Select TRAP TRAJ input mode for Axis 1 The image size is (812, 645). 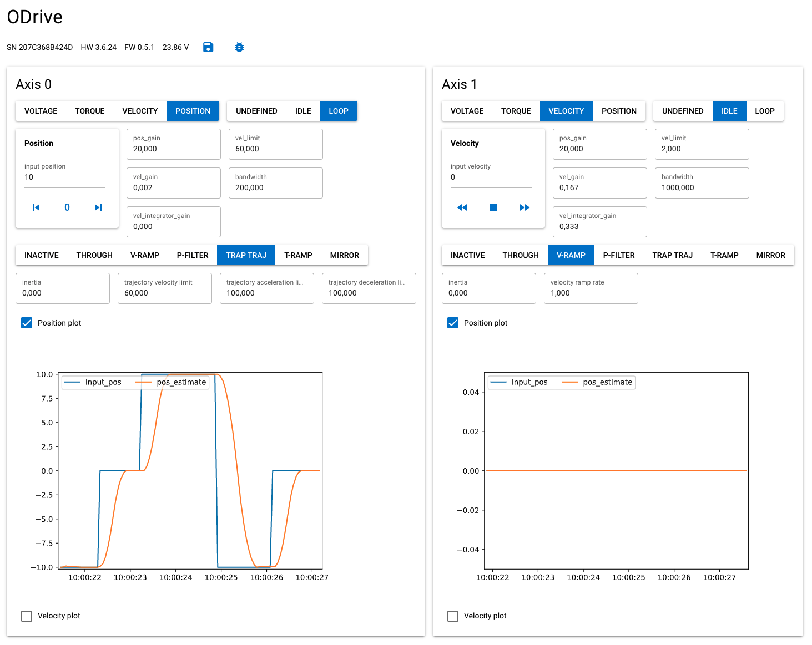[x=673, y=255]
